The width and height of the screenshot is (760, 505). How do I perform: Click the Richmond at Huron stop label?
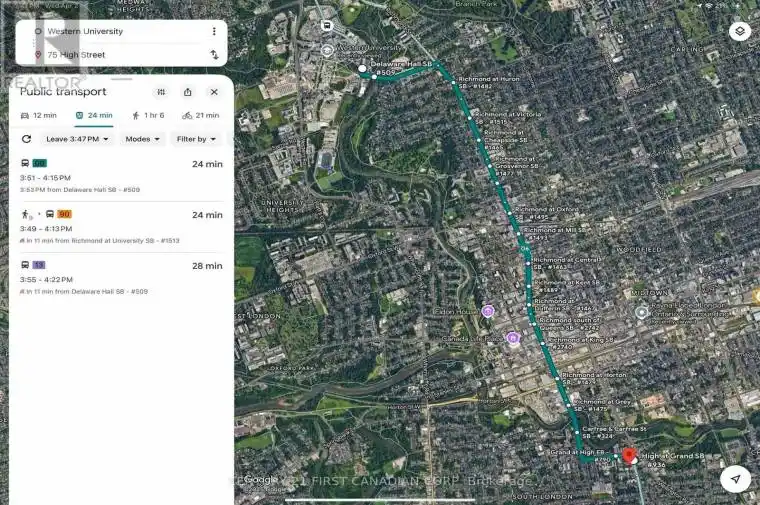(x=489, y=82)
